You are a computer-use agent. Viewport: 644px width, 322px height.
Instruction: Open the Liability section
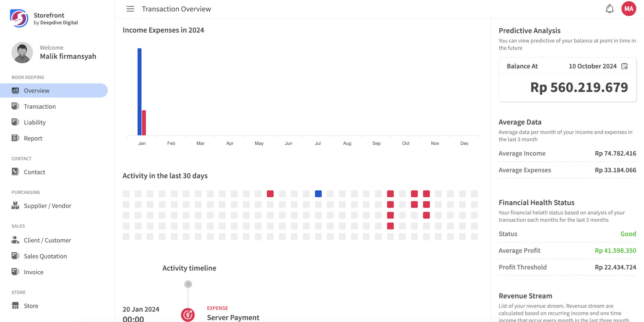tap(35, 122)
